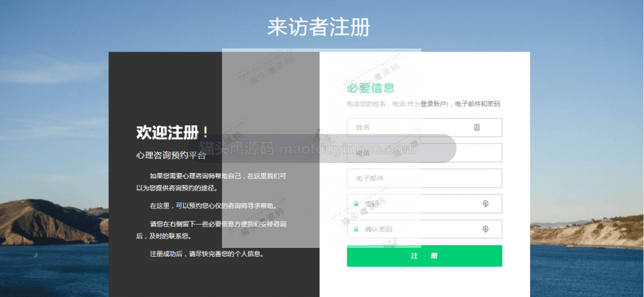Click the description text starting 包括您的姓名
This screenshot has width=644, height=297.
coord(423,104)
